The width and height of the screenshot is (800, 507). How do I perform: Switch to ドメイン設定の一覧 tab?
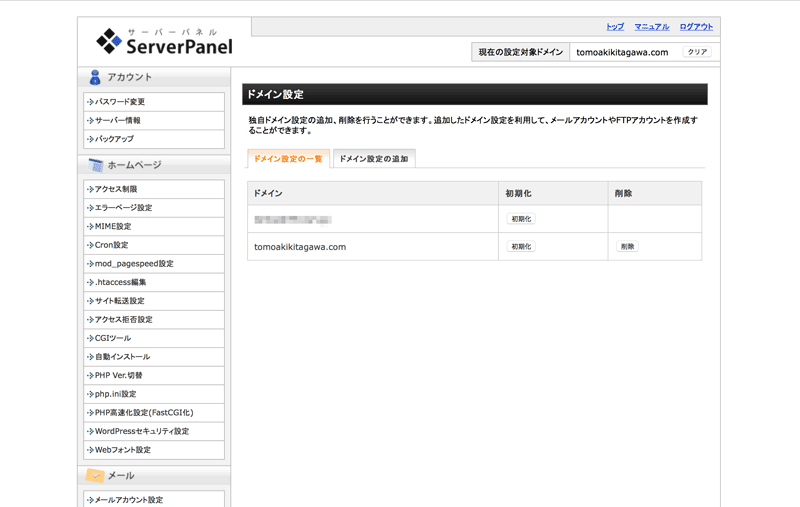(x=288, y=159)
